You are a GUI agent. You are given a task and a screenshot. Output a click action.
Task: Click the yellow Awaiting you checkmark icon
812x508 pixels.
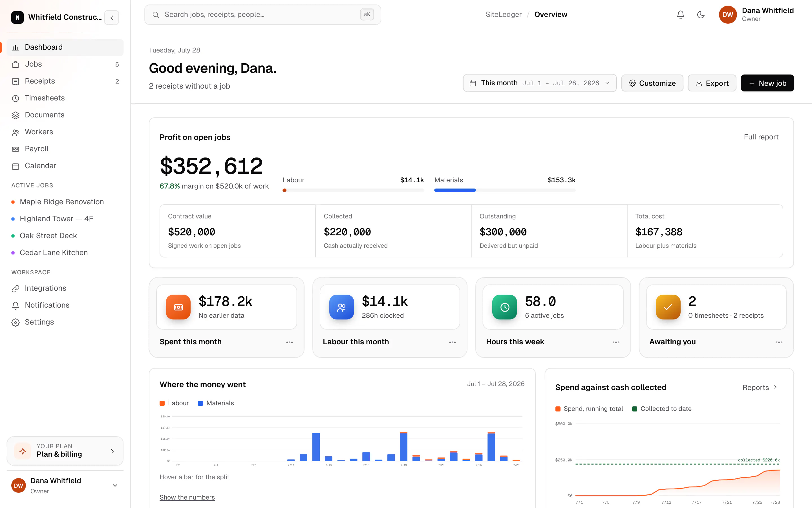coord(668,307)
